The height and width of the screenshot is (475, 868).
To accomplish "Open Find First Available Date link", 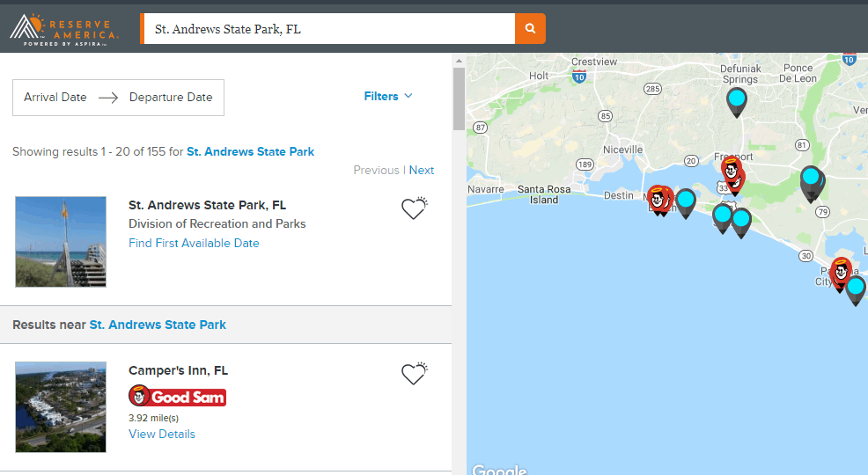I will click(194, 244).
